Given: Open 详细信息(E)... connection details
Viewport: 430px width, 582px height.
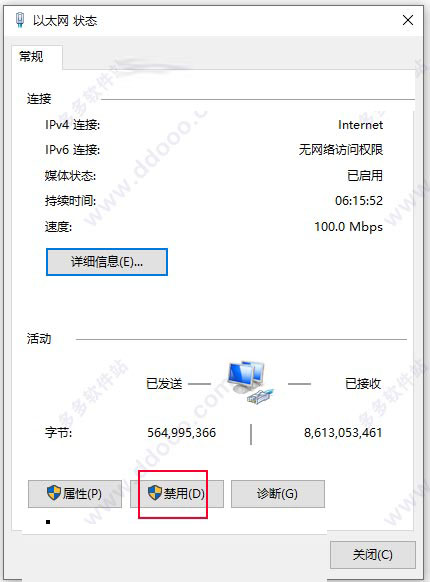Looking at the screenshot, I should 107,262.
